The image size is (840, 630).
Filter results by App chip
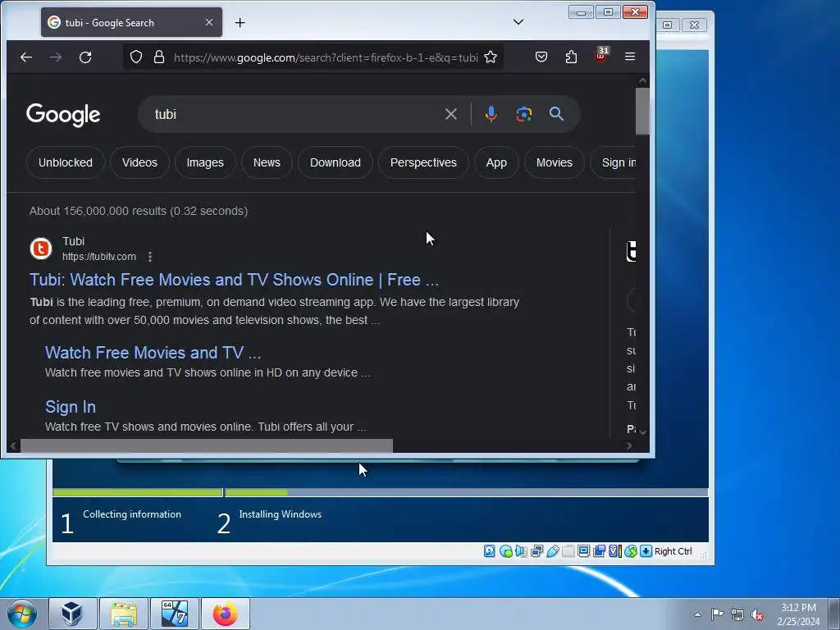496,162
